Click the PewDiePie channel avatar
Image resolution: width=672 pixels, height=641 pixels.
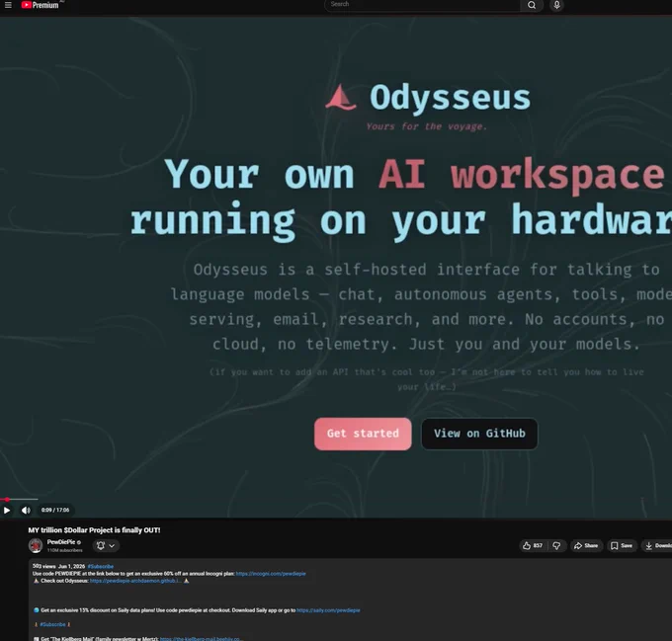coord(36,545)
